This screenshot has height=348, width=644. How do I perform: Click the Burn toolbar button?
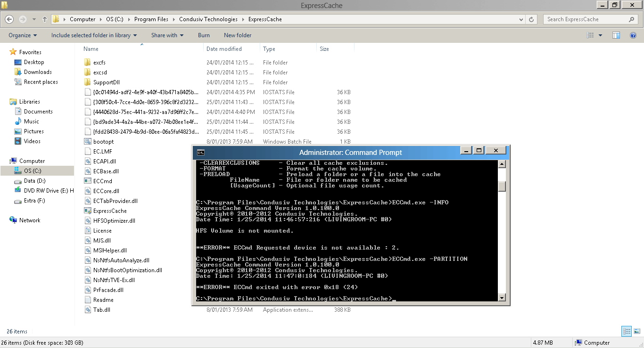(x=204, y=35)
